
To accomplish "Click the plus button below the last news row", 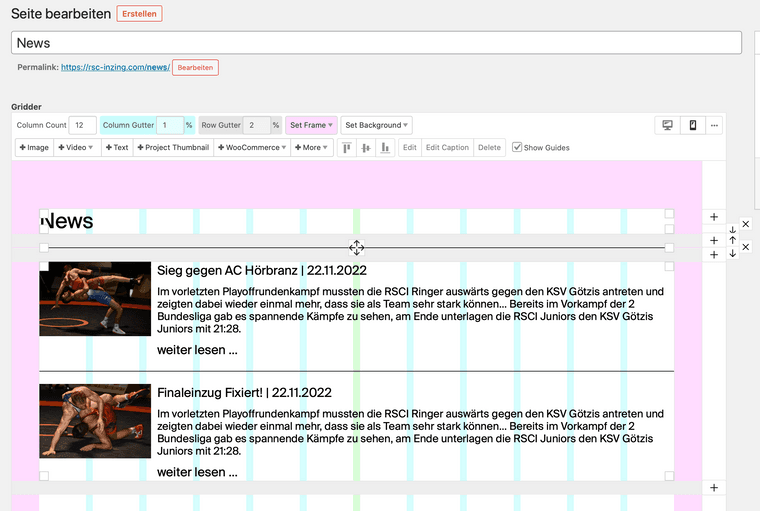I will point(713,487).
